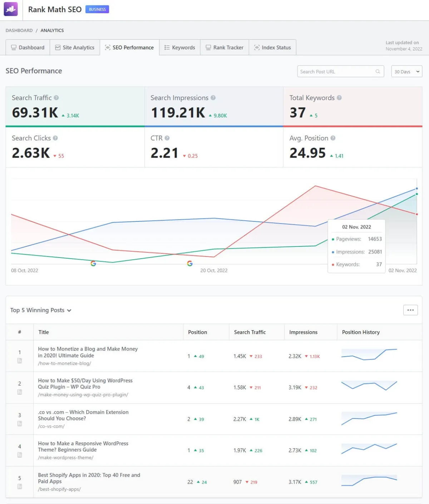Open the 30 Days date range dropdown
429x504 pixels.
pyautogui.click(x=406, y=71)
